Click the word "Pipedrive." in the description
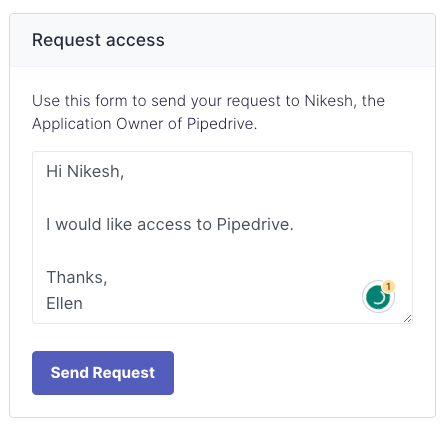This screenshot has height=428, width=446. (x=222, y=124)
